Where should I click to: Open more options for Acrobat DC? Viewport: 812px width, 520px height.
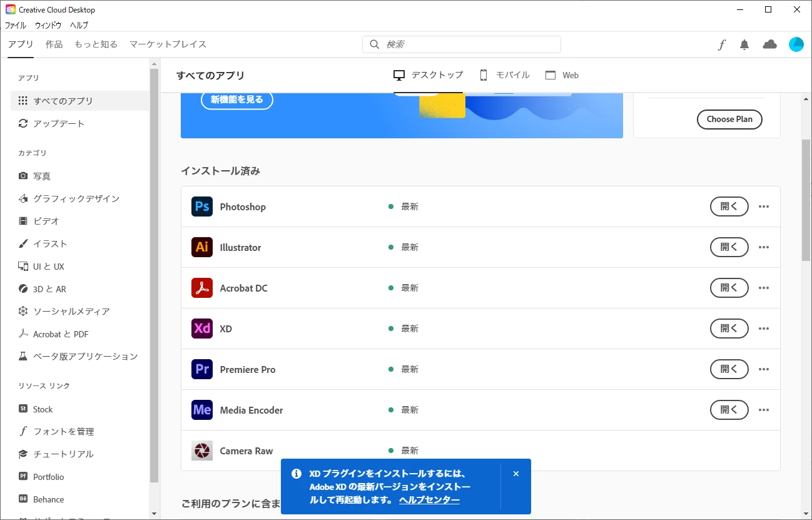763,288
